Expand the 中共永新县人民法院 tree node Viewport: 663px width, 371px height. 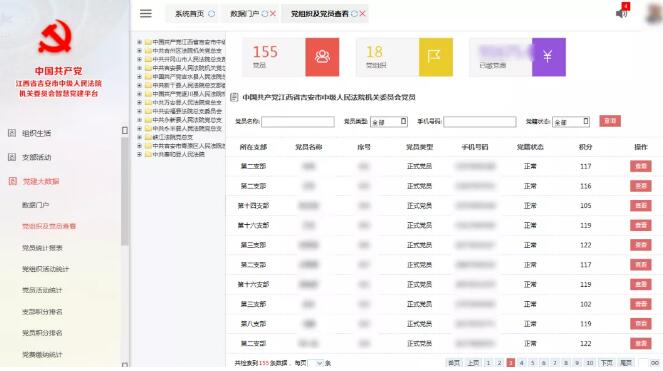click(139, 120)
